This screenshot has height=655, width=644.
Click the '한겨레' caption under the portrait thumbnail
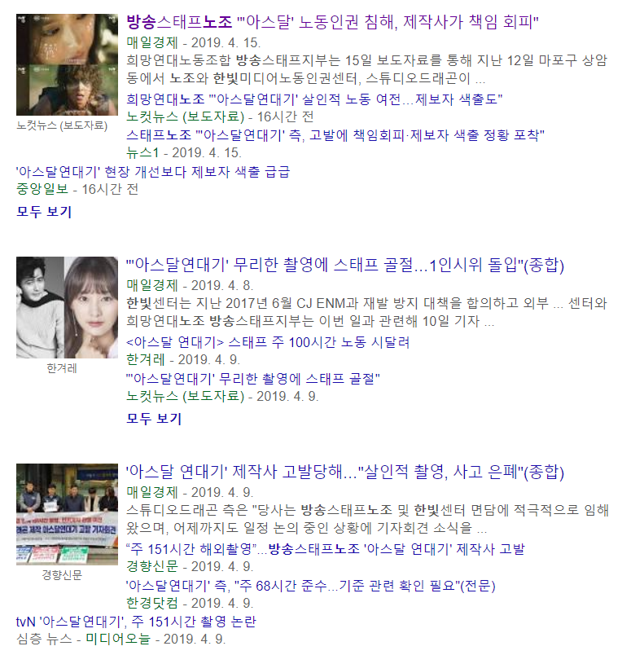(62, 368)
